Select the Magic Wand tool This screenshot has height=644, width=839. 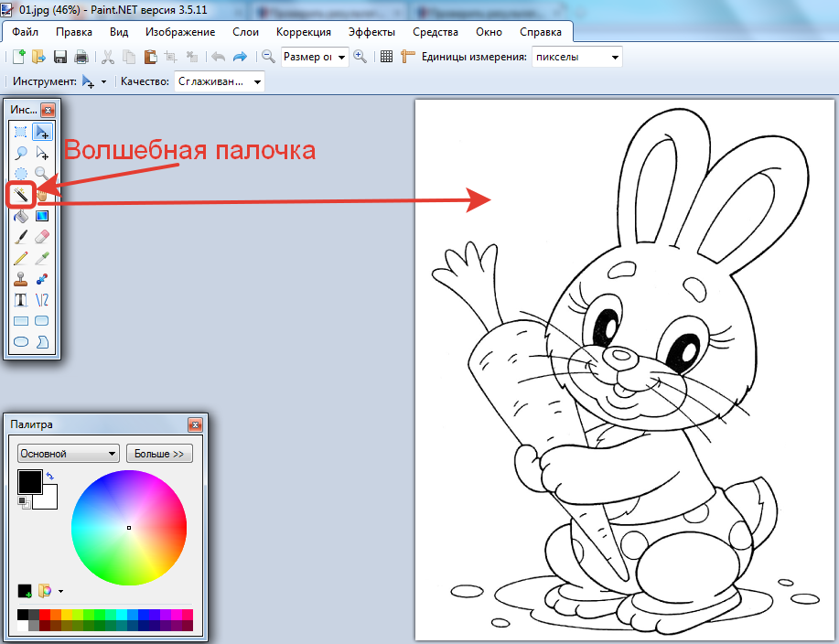click(20, 194)
